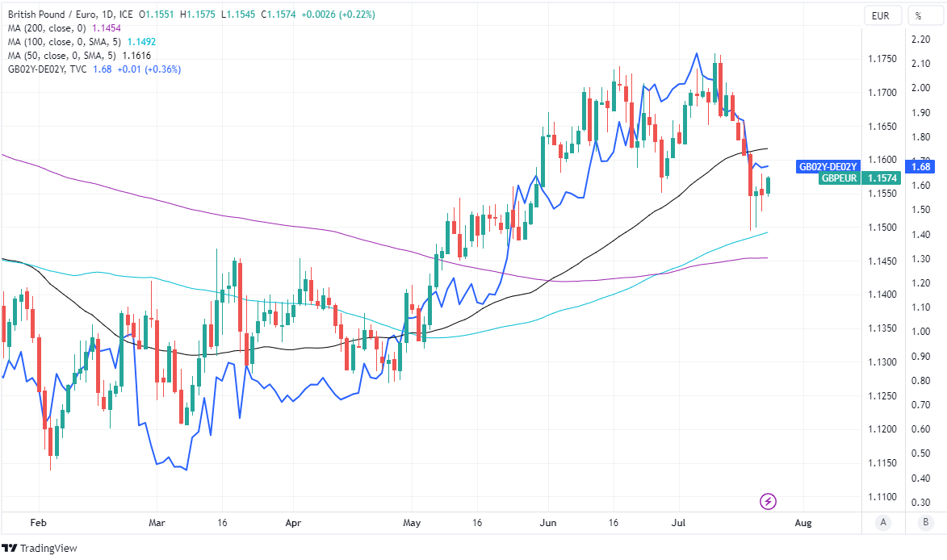
Task: Open the EUR currency dropdown
Action: pos(881,15)
